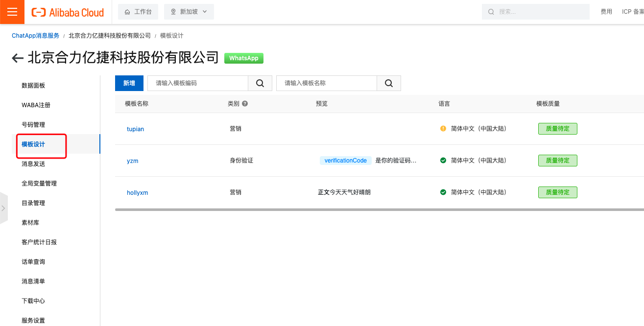Click ChatApp消息服务 breadcrumb link

tap(36, 36)
